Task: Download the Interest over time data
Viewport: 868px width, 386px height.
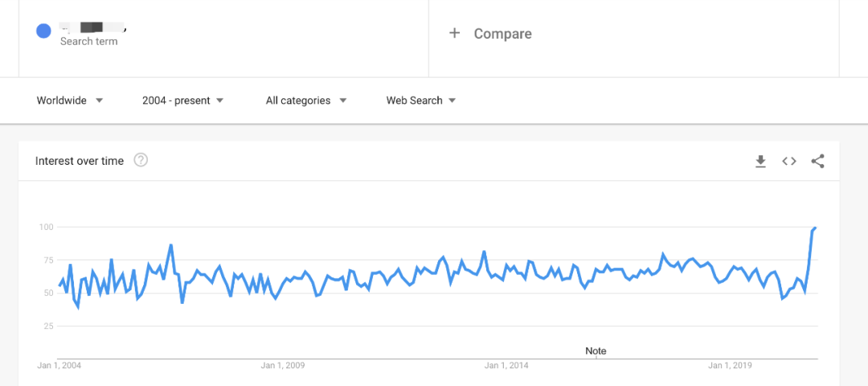Action: [x=760, y=162]
